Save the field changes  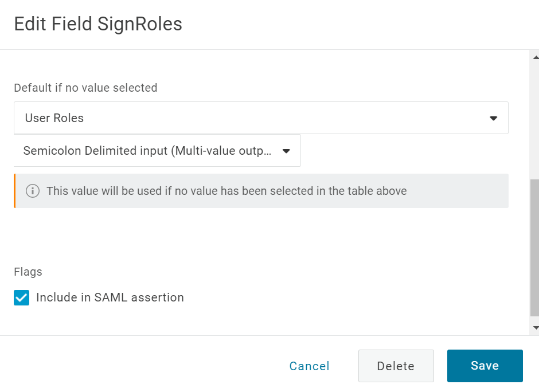click(485, 366)
